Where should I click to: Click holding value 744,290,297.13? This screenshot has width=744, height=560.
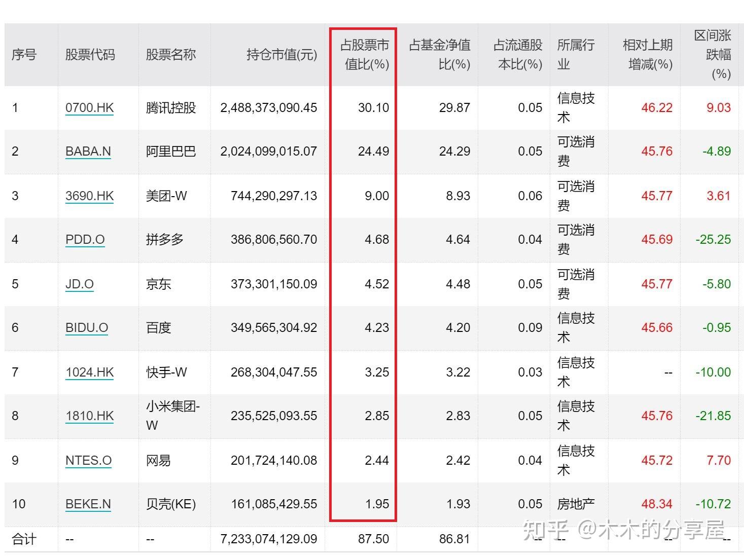tap(274, 196)
